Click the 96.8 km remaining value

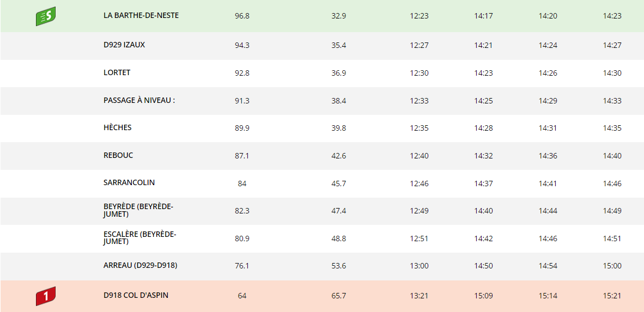click(242, 16)
